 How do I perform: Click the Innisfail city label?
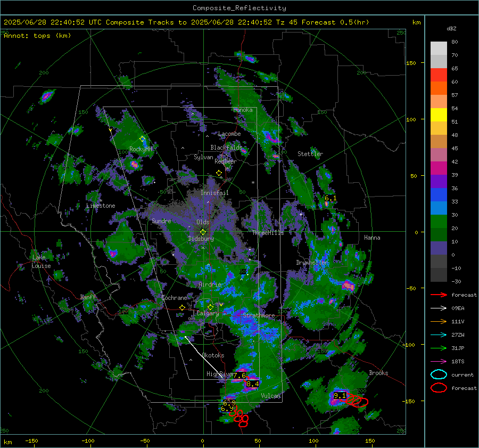[x=214, y=193]
